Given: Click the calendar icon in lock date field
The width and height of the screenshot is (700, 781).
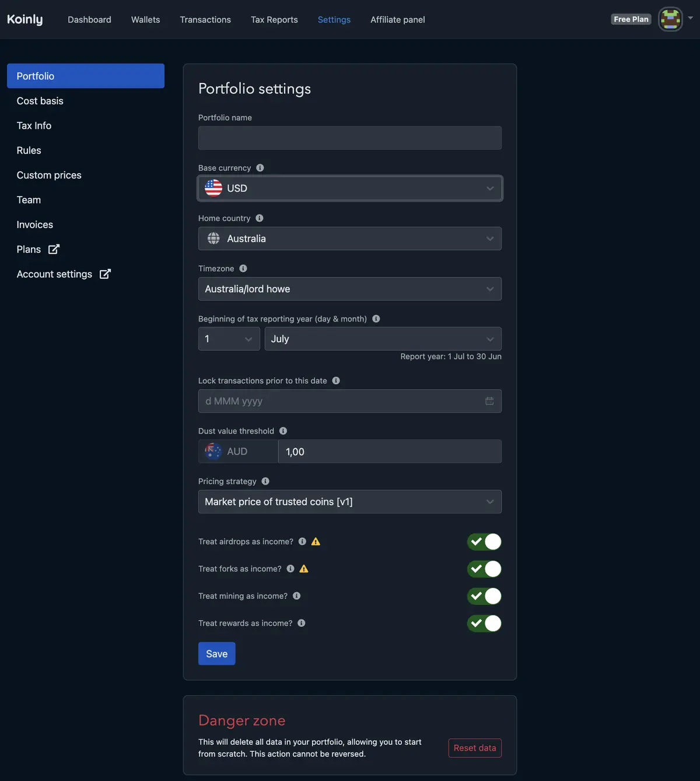Looking at the screenshot, I should [x=489, y=401].
